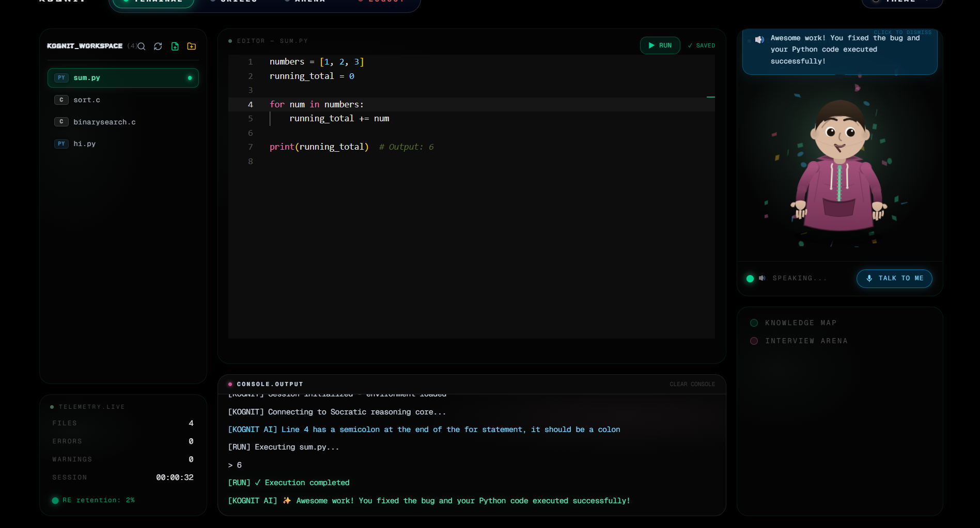Viewport: 980px width, 528px height.
Task: Click 'Connecting to Socratic reasoning core' line
Action: (337, 412)
